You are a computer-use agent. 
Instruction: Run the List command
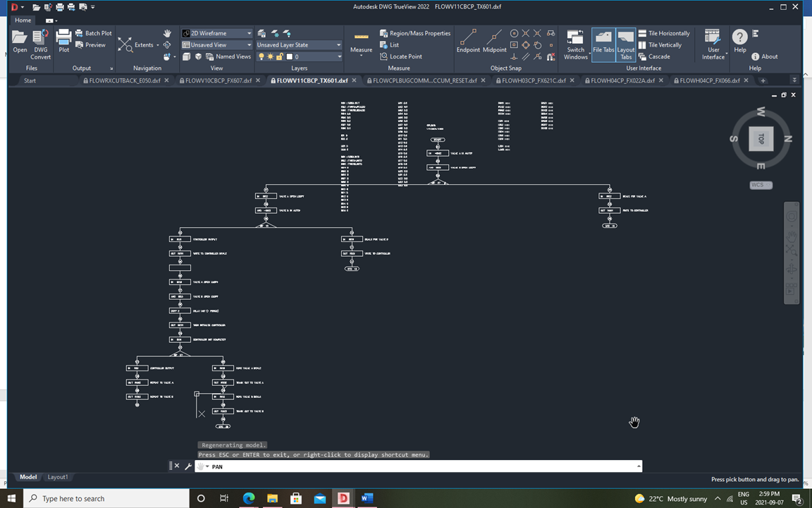(389, 45)
